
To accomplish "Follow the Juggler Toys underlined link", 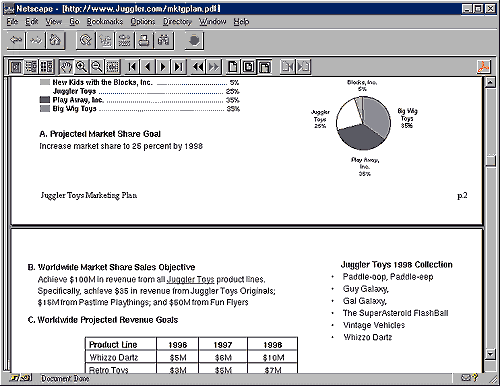I will pyautogui.click(x=190, y=279).
